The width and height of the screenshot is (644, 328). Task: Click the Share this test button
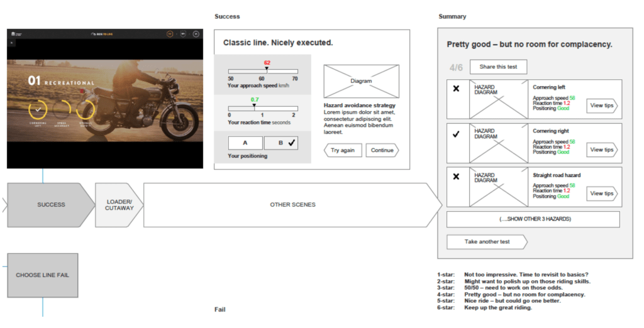coord(498,67)
